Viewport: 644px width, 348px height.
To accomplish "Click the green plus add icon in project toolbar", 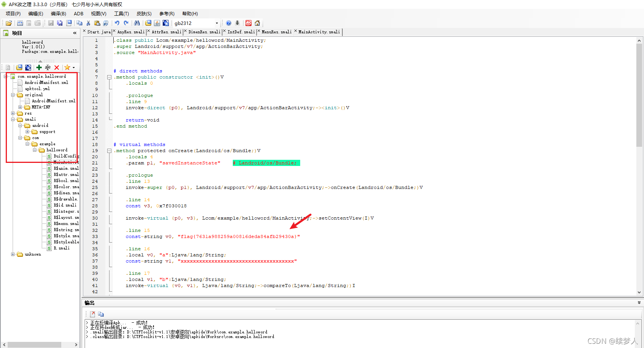I will tap(39, 67).
